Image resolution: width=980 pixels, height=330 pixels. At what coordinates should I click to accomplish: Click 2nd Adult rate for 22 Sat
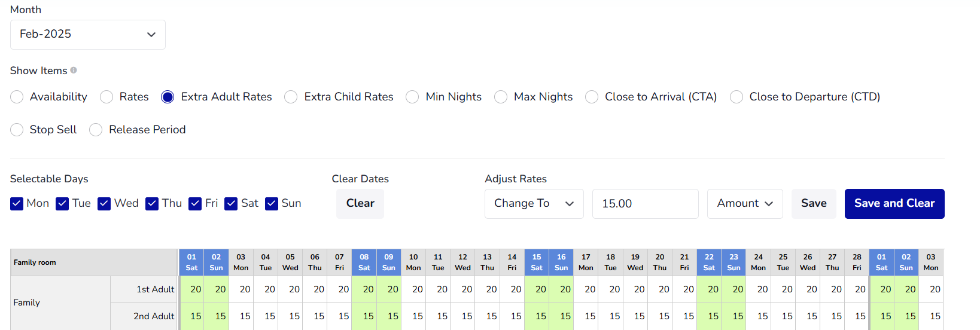coord(709,316)
